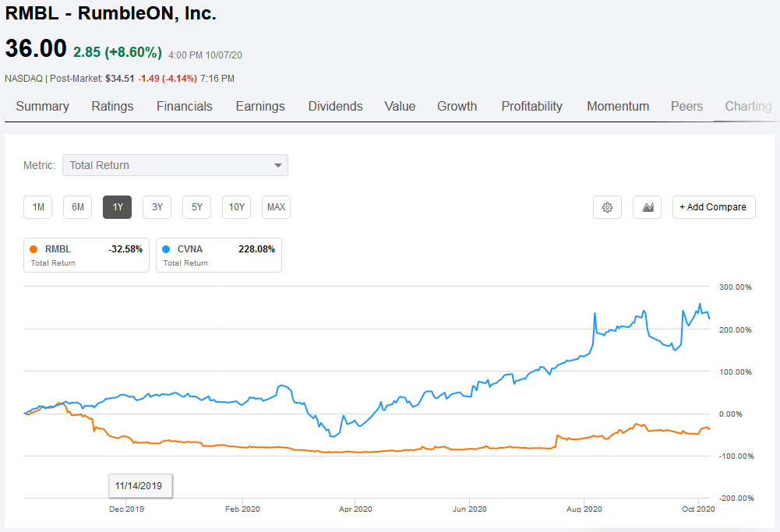
Task: Click the -1.49 (-4.14%) post-market change
Action: click(168, 79)
